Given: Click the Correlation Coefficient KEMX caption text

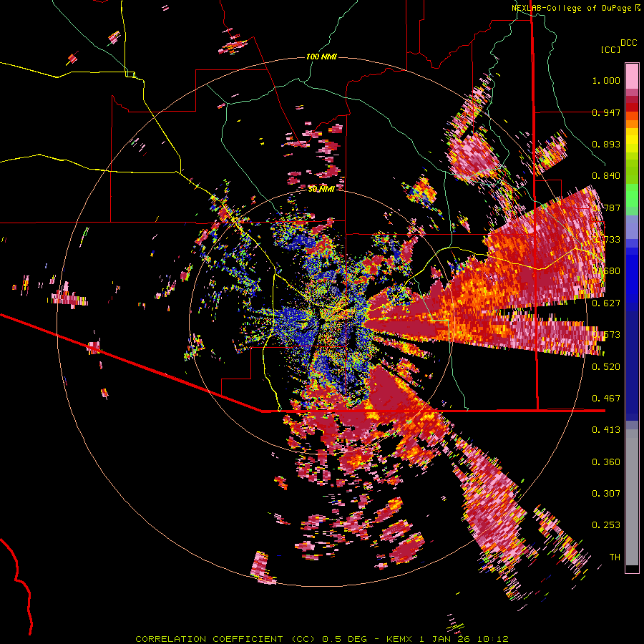Looking at the screenshot, I should pos(322,639).
